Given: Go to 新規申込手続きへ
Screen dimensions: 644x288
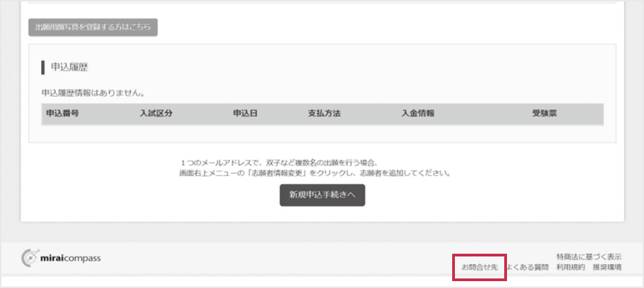Looking at the screenshot, I should coord(323,195).
